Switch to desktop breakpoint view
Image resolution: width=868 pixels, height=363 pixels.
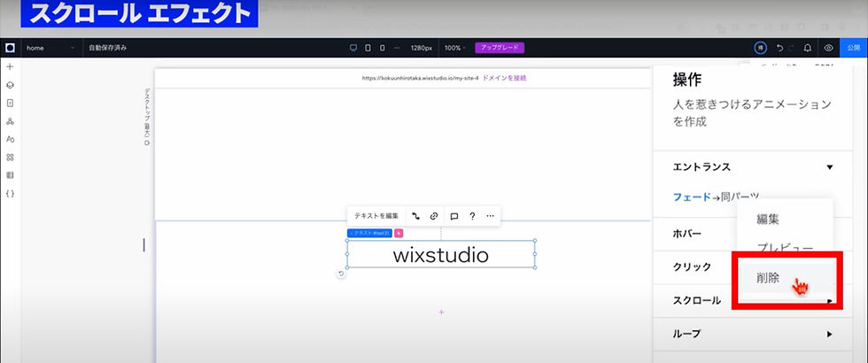[x=353, y=48]
